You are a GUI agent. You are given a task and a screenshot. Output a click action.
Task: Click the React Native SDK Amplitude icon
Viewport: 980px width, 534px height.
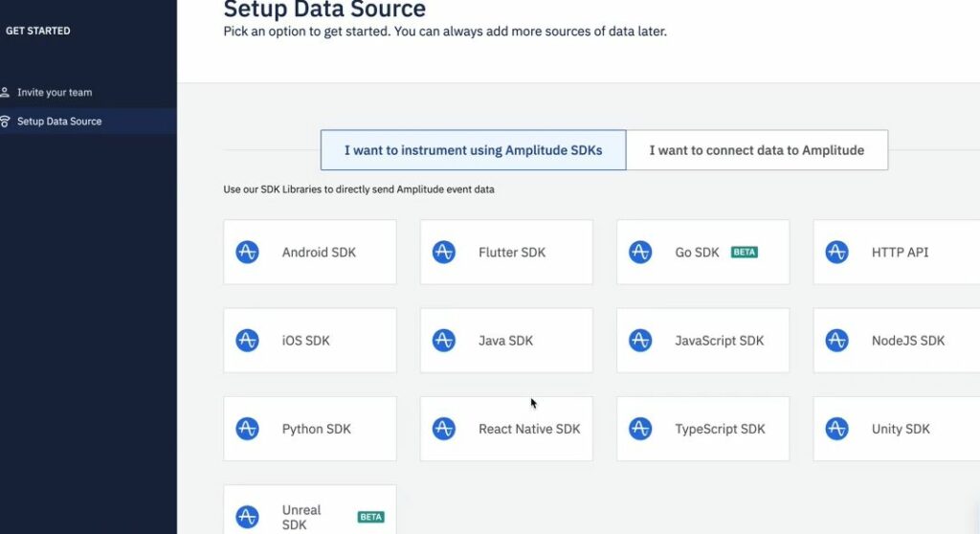[444, 429]
